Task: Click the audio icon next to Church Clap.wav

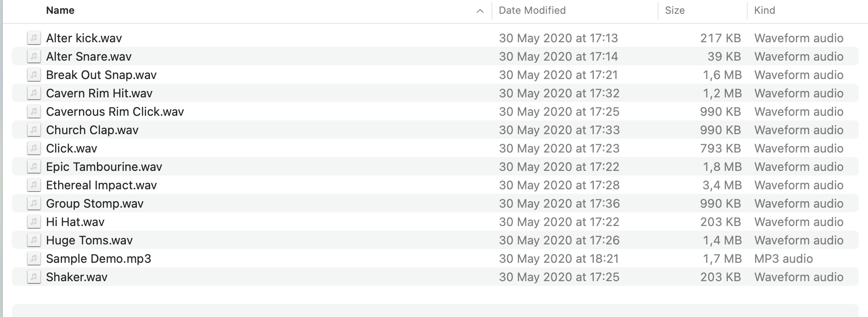Action: [33, 130]
